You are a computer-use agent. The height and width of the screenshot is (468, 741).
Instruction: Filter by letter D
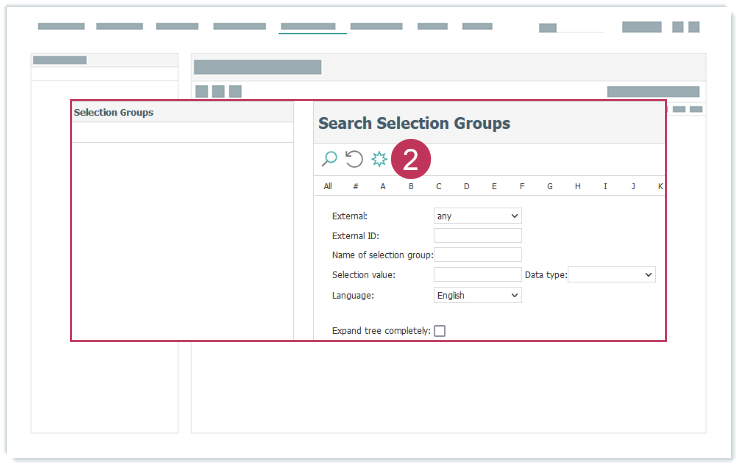pyautogui.click(x=466, y=186)
